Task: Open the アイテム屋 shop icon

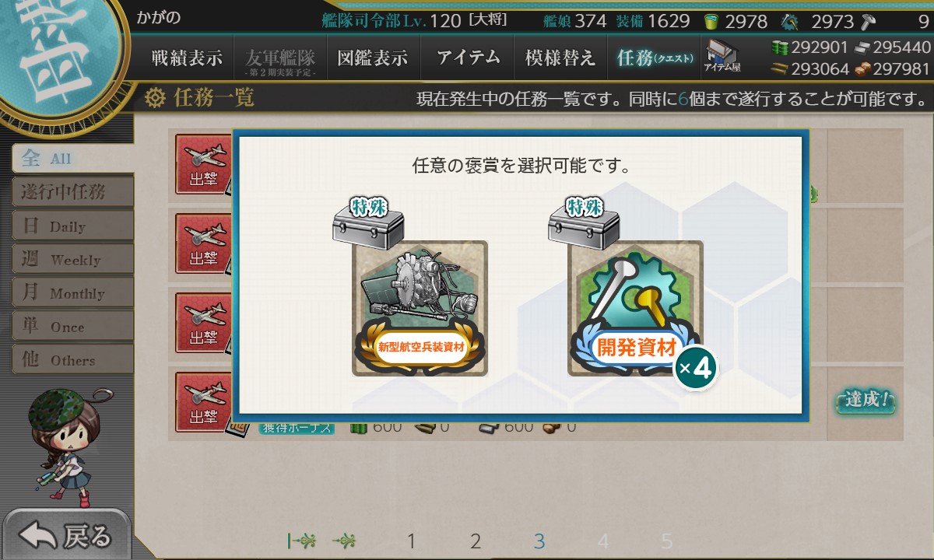Action: coord(722,57)
